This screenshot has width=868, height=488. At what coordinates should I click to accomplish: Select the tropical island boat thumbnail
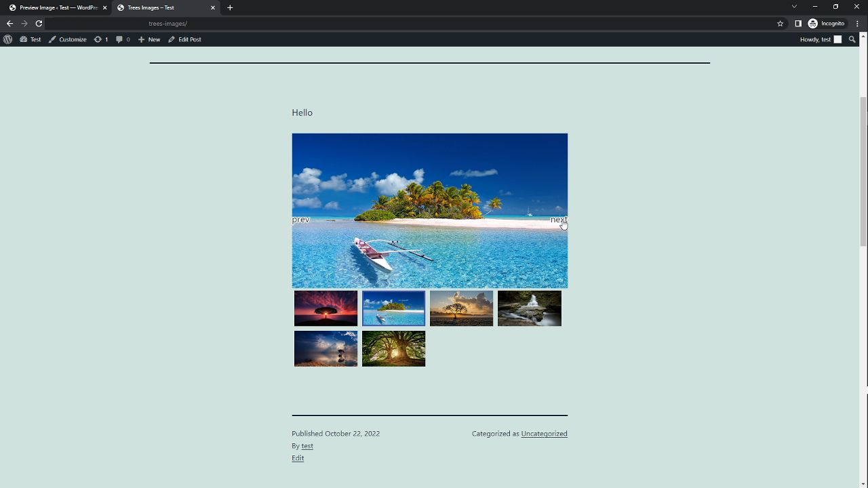coord(394,308)
